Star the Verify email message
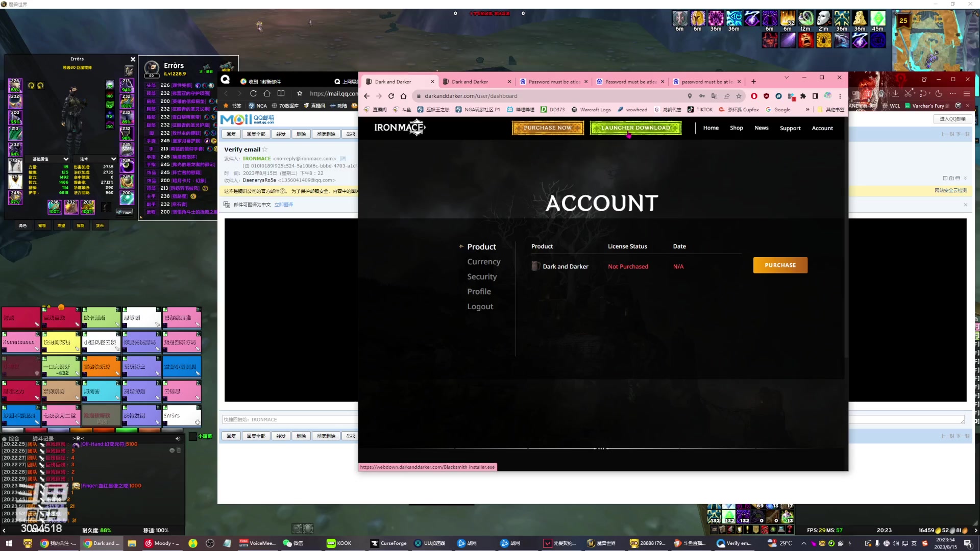 [x=265, y=149]
